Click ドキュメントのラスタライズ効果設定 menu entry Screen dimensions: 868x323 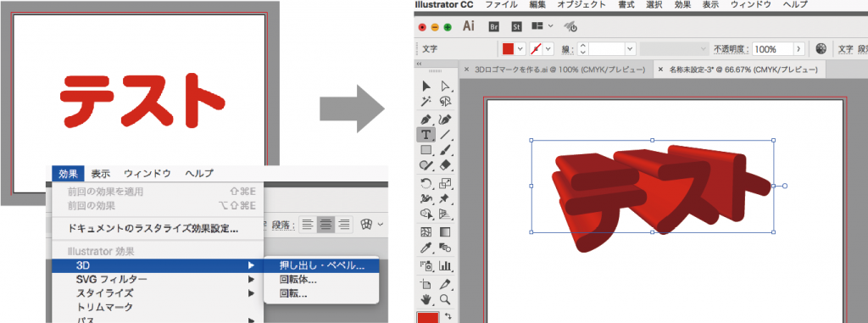click(153, 228)
